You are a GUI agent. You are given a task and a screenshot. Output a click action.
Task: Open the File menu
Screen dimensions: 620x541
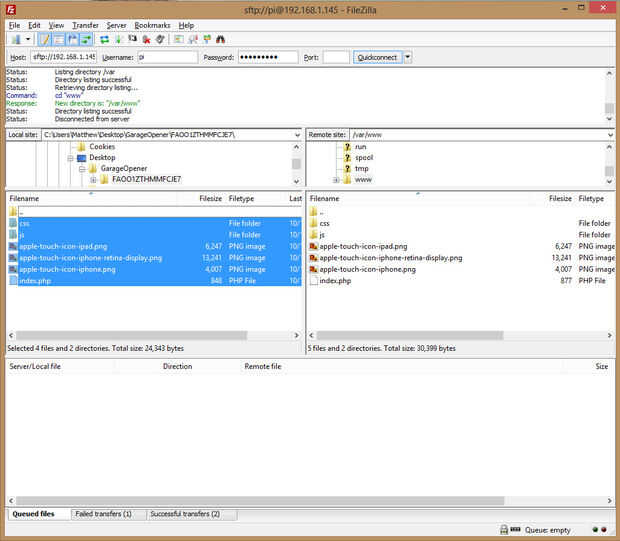[14, 25]
